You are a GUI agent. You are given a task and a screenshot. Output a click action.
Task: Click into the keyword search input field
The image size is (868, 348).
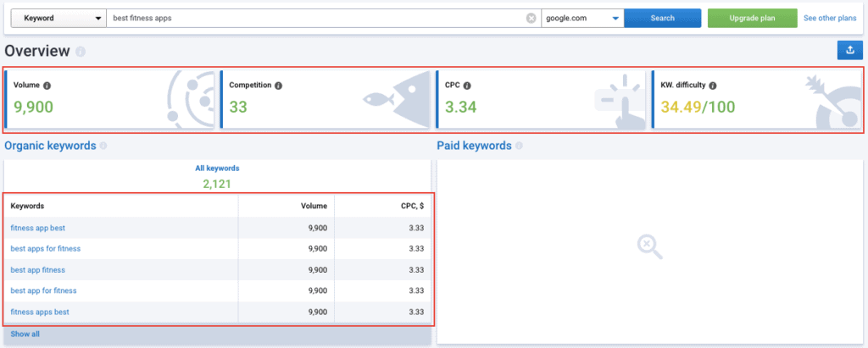314,18
